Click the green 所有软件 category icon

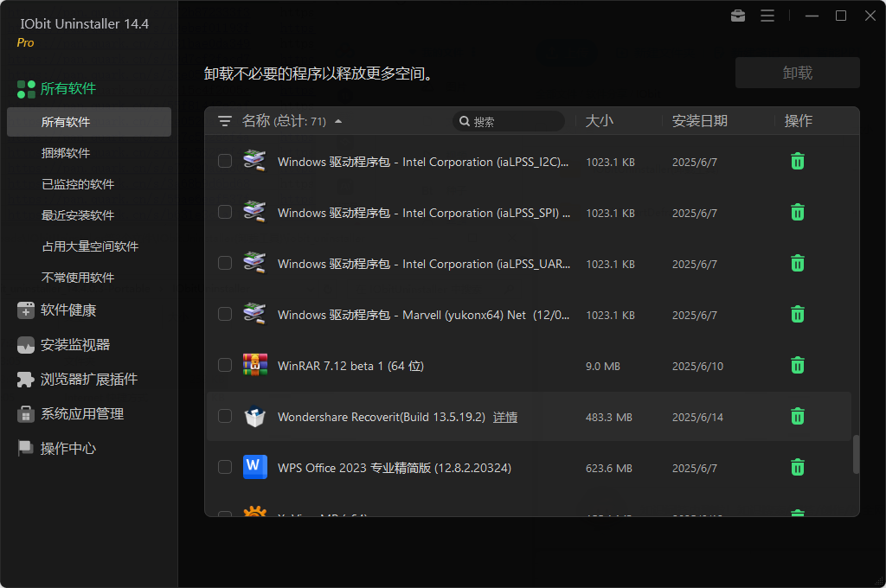(26, 89)
